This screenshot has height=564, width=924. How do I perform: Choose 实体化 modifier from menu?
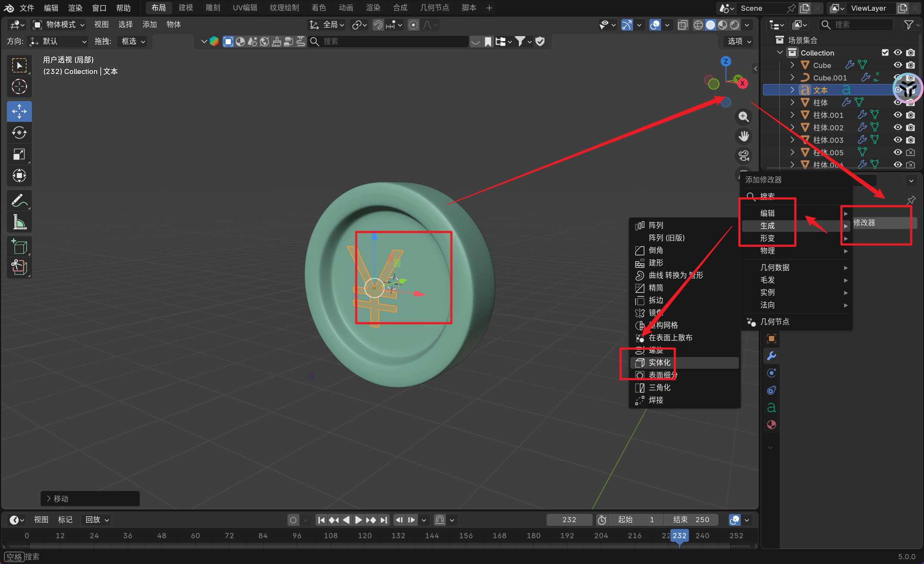click(660, 363)
